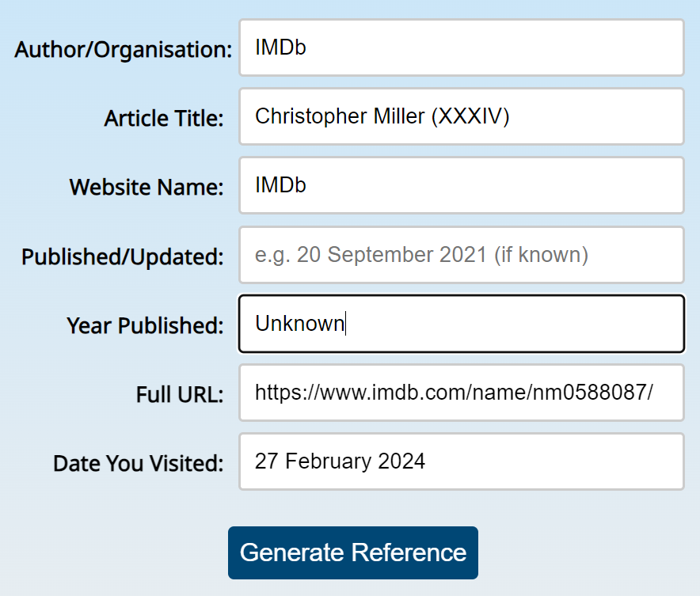Click the Year Published input showing Unknown
The width and height of the screenshot is (700, 596).
point(462,324)
